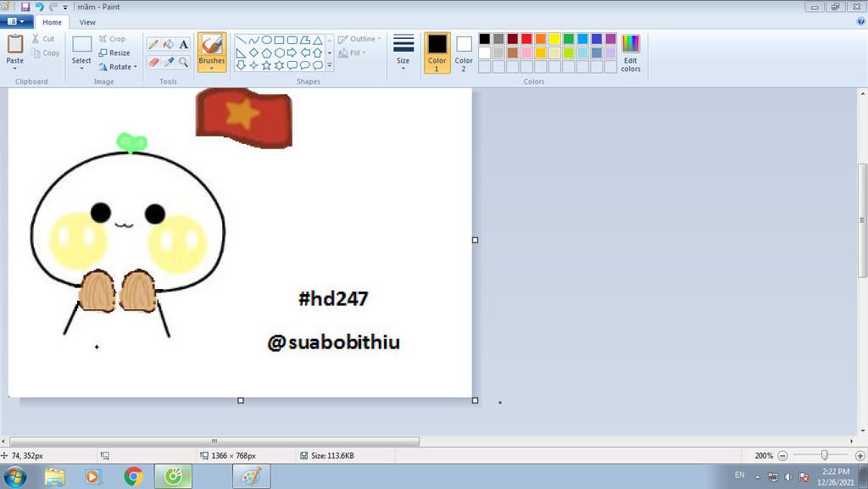This screenshot has width=868, height=489.
Task: Open the Edit colors dialog
Action: click(x=631, y=53)
